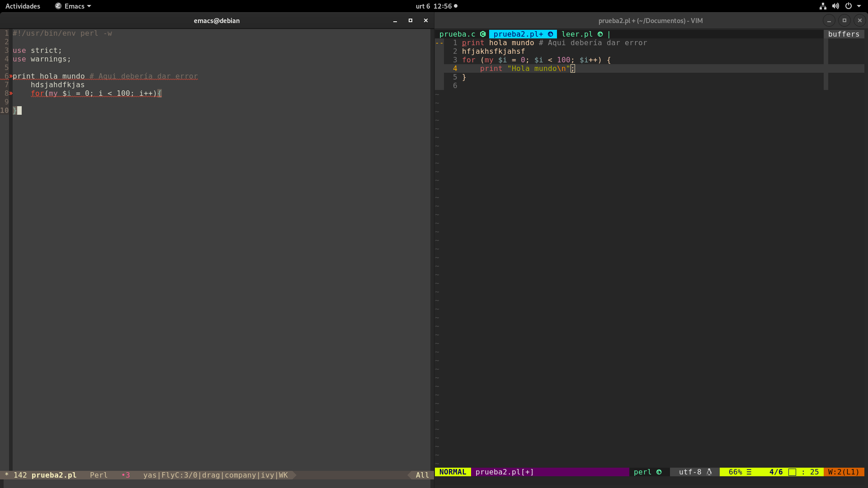Click the drag minor mode indicator in Emacs

[x=211, y=475]
